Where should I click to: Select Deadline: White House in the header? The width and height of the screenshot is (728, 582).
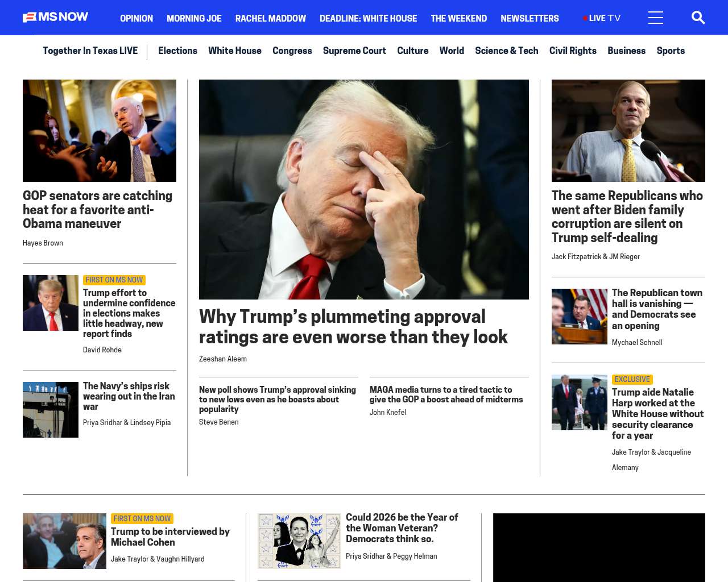tap(369, 18)
